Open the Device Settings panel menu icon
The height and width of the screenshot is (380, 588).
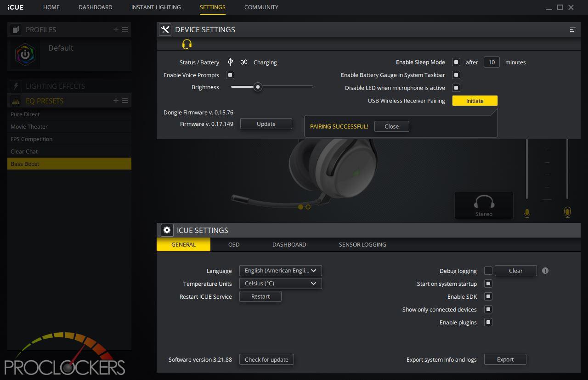click(572, 29)
